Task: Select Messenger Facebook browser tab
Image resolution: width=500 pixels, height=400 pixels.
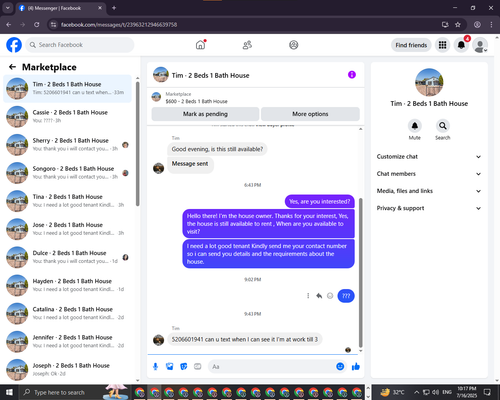Action: (x=61, y=8)
